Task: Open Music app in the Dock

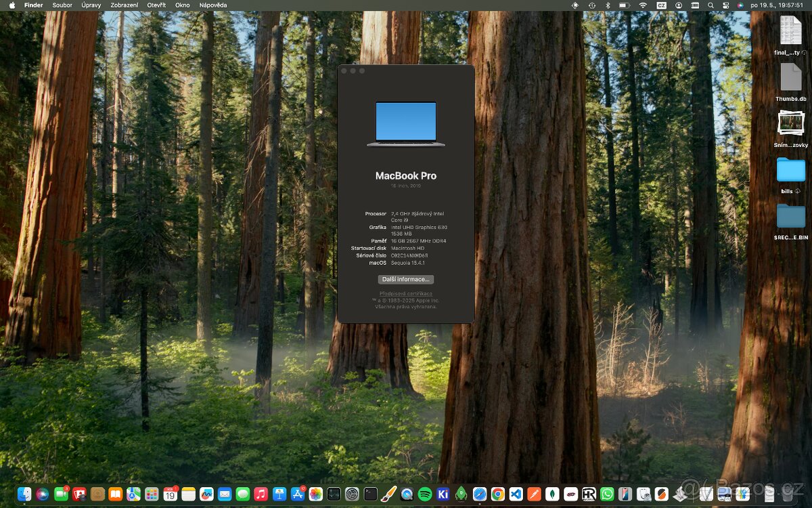Action: [x=261, y=494]
